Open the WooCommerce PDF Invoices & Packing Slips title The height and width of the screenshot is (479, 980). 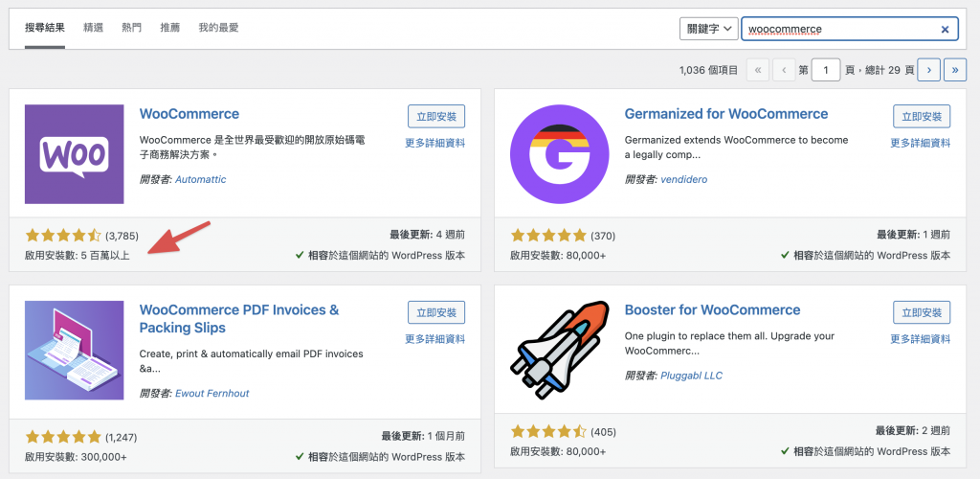tap(239, 319)
